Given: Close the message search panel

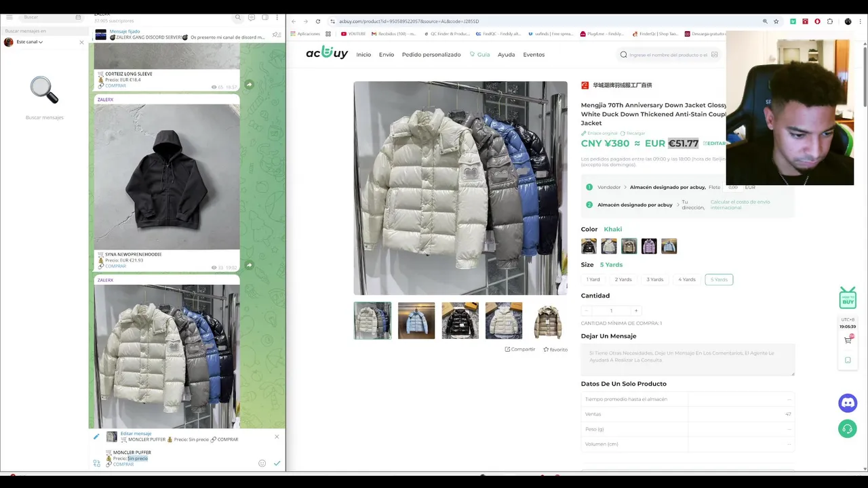Looking at the screenshot, I should click(81, 42).
